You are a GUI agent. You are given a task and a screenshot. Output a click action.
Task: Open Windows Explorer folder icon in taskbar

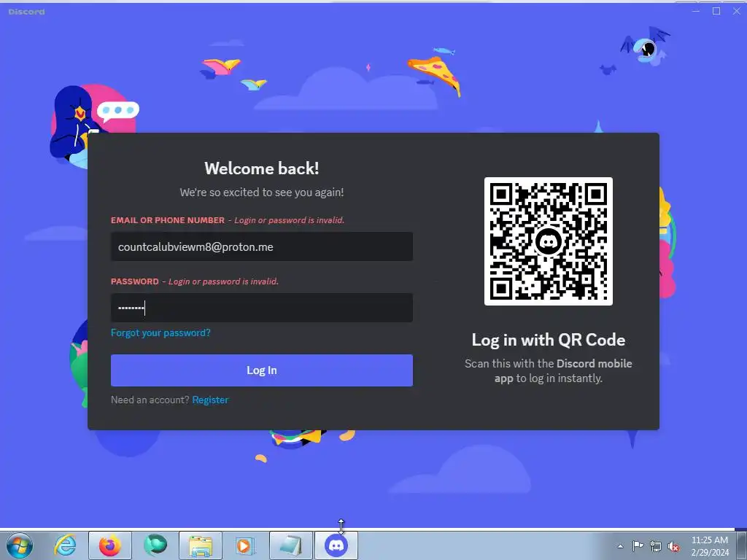(201, 545)
